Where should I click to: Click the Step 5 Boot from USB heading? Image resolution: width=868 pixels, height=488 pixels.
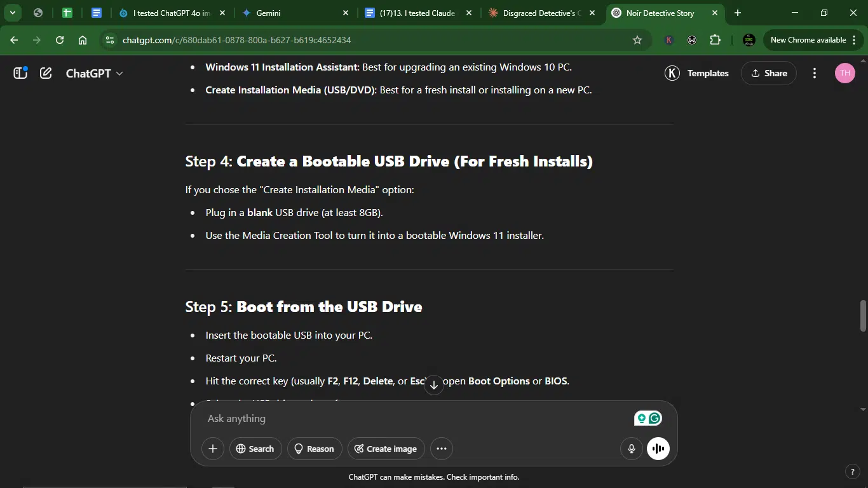(304, 307)
